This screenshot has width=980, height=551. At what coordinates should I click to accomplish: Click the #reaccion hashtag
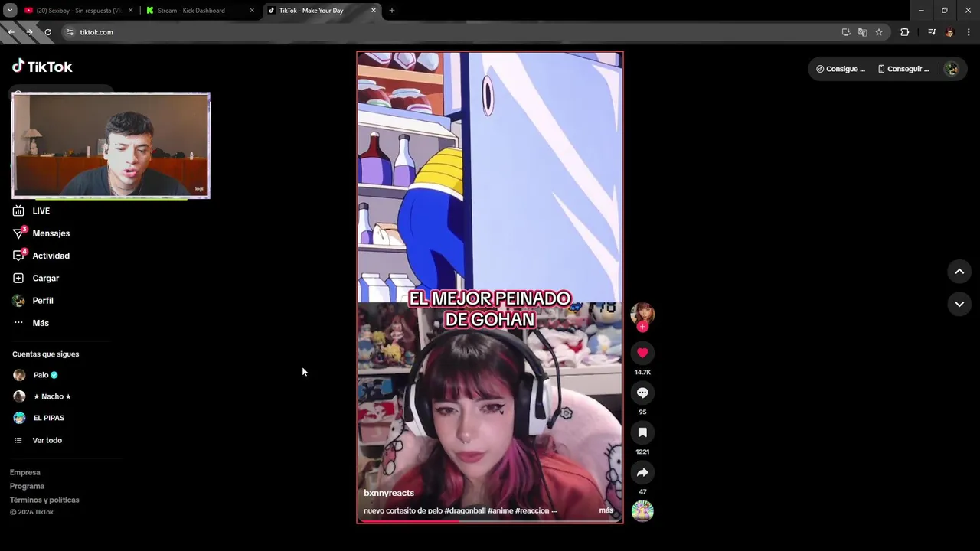tap(532, 510)
